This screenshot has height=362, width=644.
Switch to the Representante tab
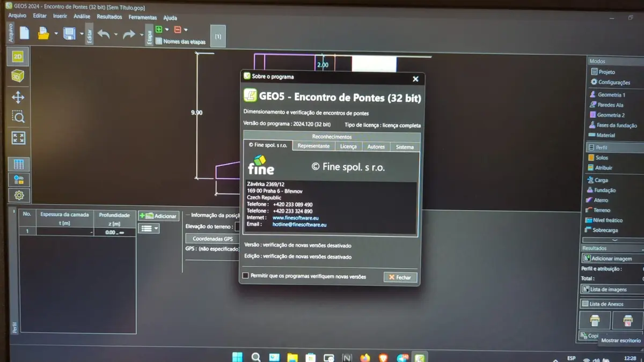[313, 146]
